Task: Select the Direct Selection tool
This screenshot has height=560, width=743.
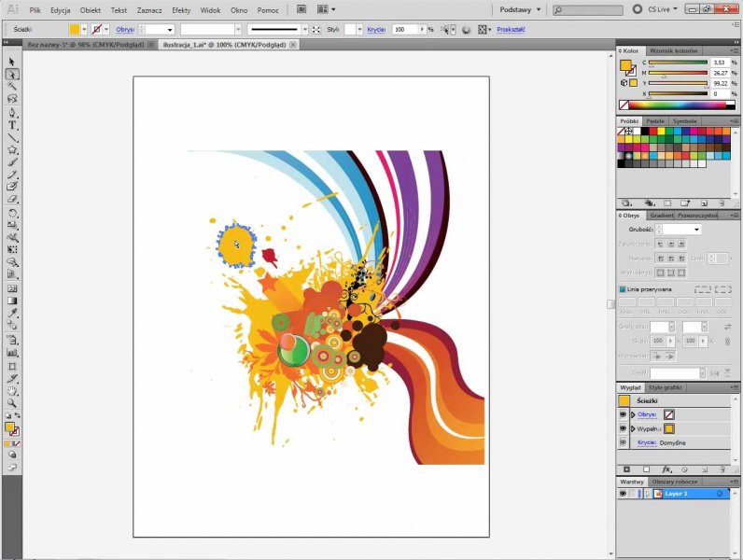Action: click(12, 74)
